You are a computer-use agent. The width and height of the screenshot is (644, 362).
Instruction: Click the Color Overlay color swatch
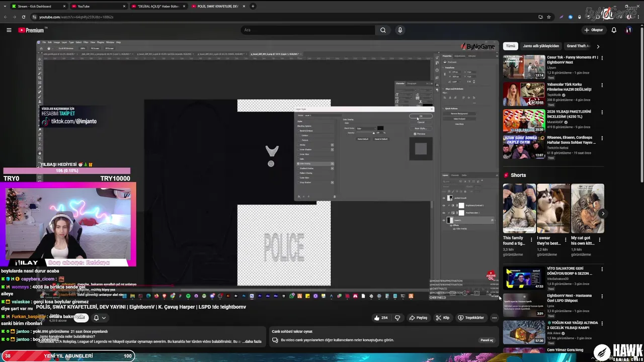[380, 128]
